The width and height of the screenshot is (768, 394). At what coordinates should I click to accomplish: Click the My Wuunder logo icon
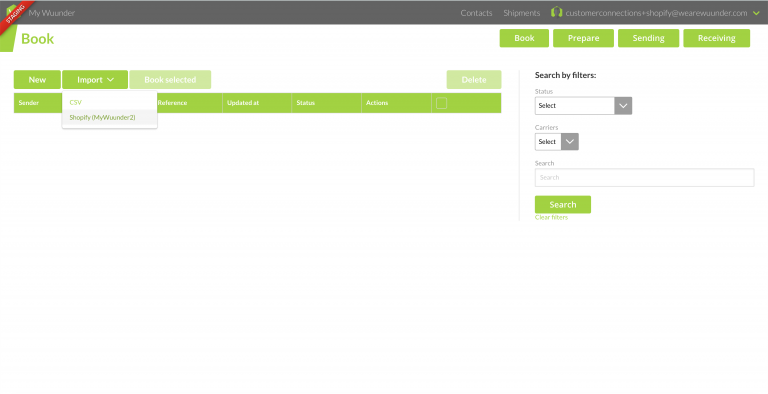pos(12,12)
